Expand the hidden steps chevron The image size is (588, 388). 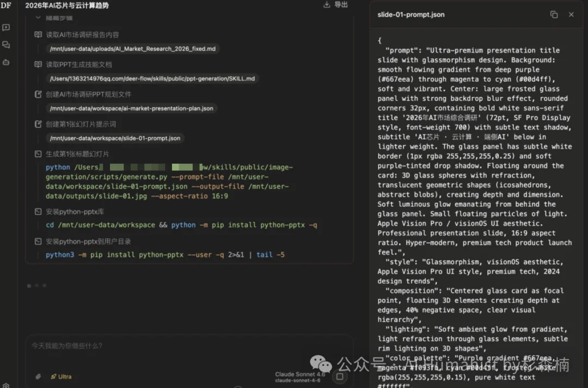click(37, 17)
